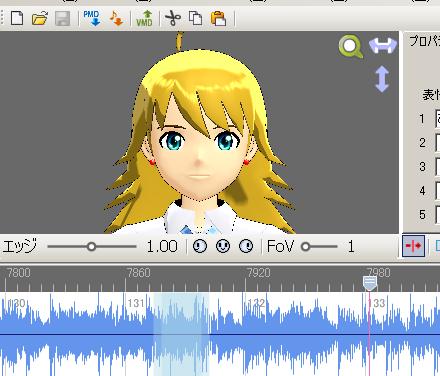The image size is (440, 376).
Task: Click the middle smiley face icon
Action: [223, 246]
